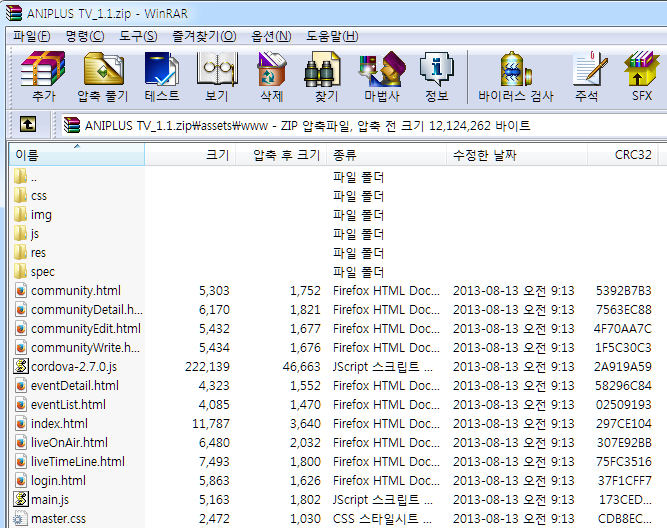Click the 46,663 packed size value
The width and height of the screenshot is (667, 528).
click(x=302, y=366)
